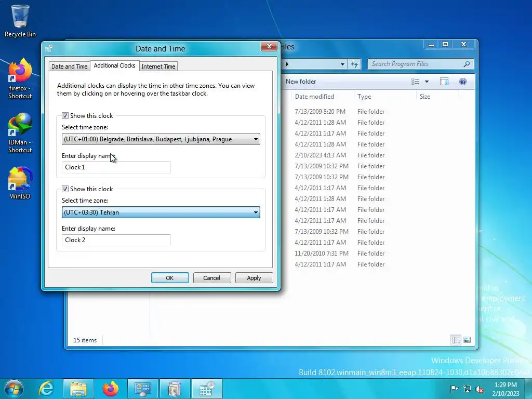Click New folder in Explorer toolbar

[x=301, y=82]
